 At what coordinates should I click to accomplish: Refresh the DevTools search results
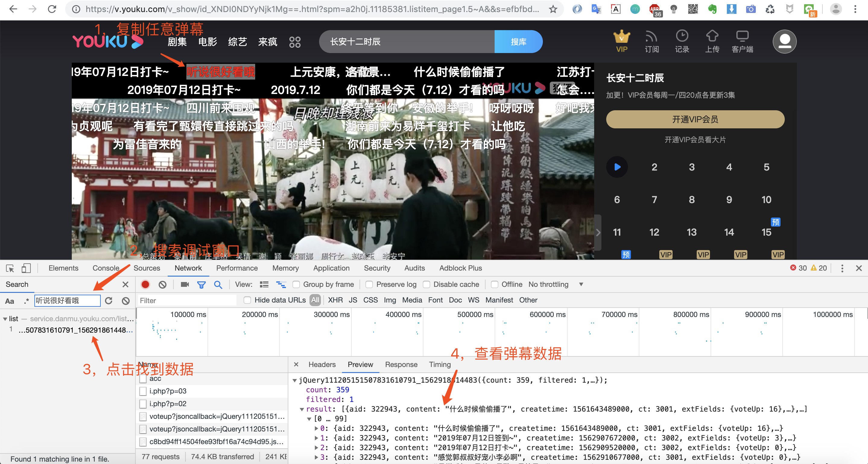tap(109, 301)
